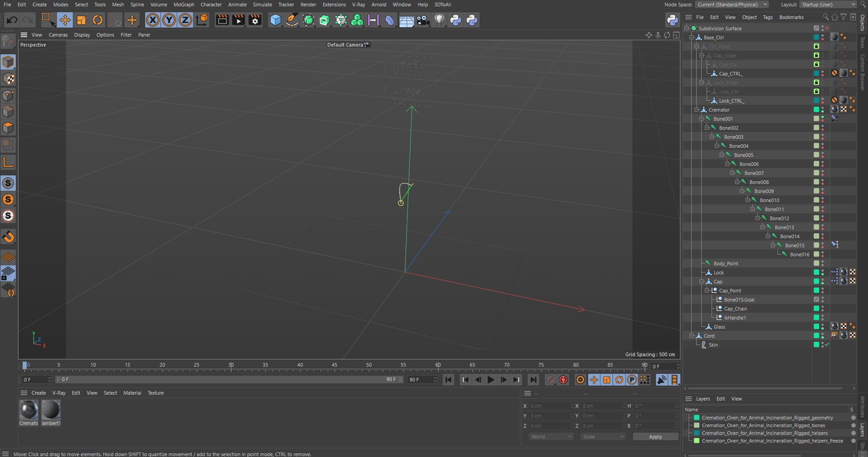The width and height of the screenshot is (868, 457).
Task: Click the timeline frame range slider bar
Action: click(x=230, y=380)
